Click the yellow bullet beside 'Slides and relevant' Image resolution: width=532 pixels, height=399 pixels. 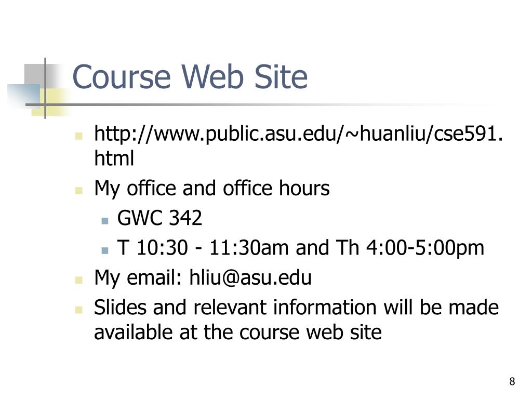tap(79, 310)
